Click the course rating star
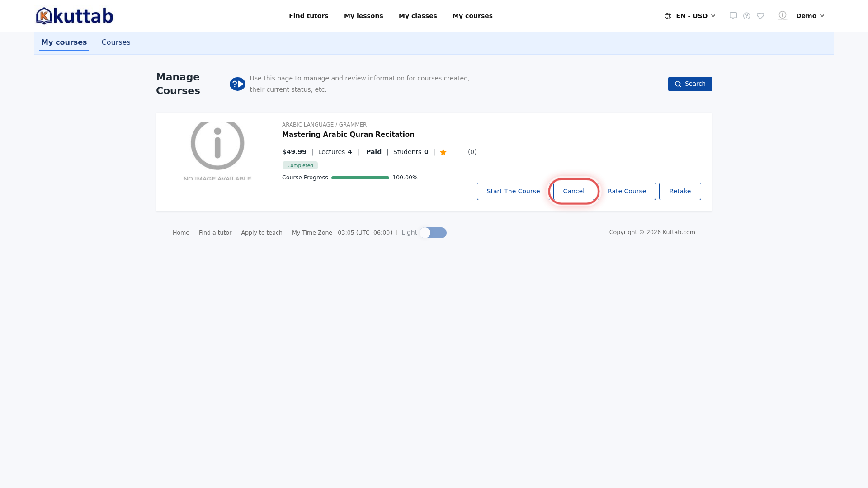The height and width of the screenshot is (488, 868). (443, 152)
